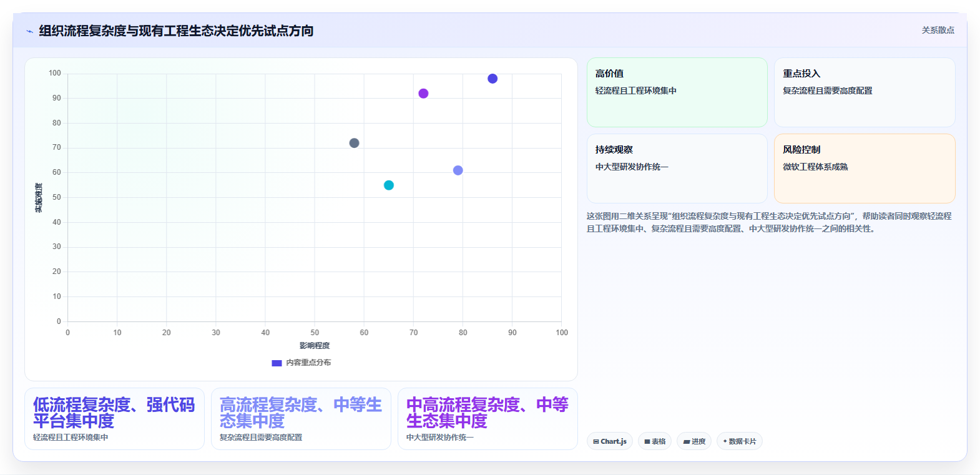Click the light-blue scatter data point
The height and width of the screenshot is (475, 980).
pos(458,170)
